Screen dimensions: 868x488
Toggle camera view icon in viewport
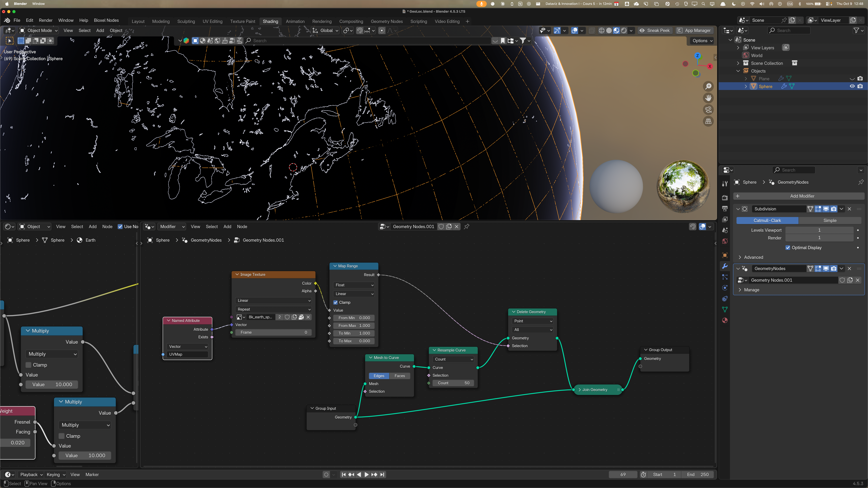click(x=708, y=110)
